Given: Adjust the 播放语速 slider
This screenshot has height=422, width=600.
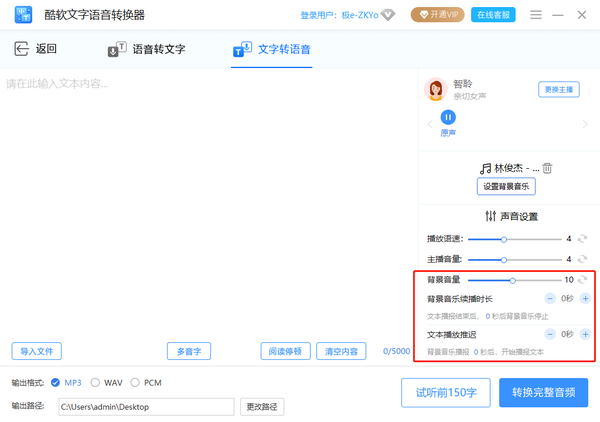Looking at the screenshot, I should [515, 240].
